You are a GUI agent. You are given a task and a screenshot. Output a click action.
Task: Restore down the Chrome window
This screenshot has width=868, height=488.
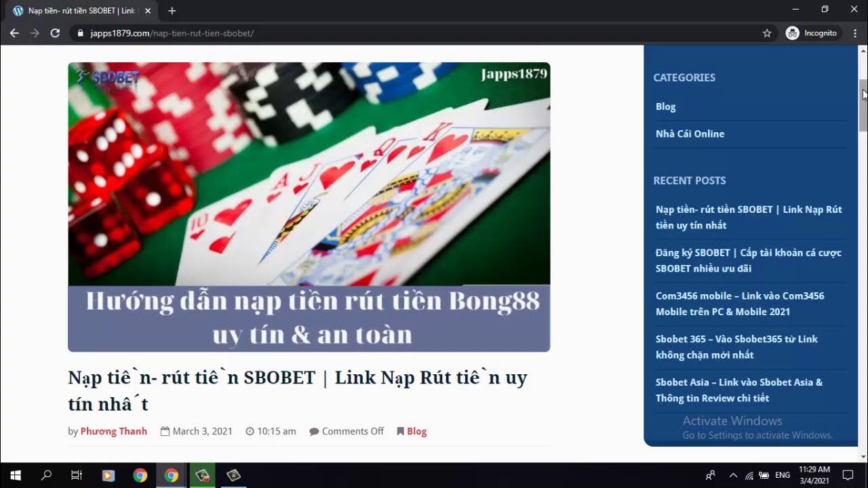coord(825,9)
